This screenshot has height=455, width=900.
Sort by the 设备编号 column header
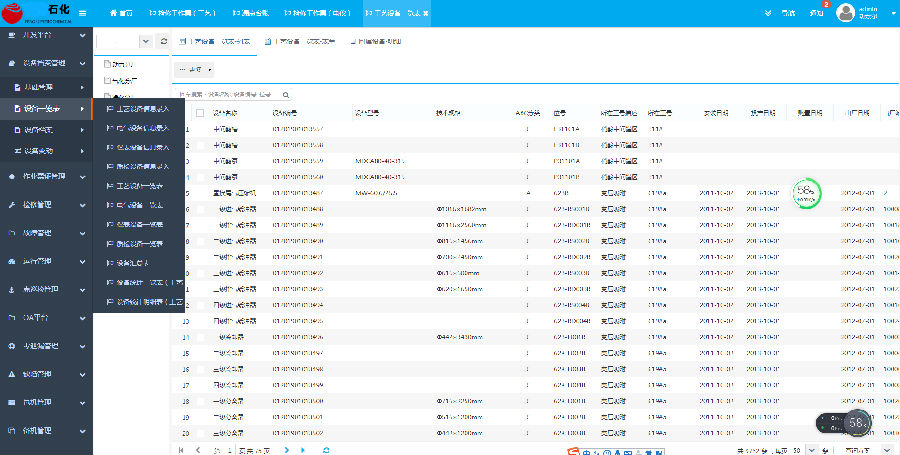coord(285,113)
